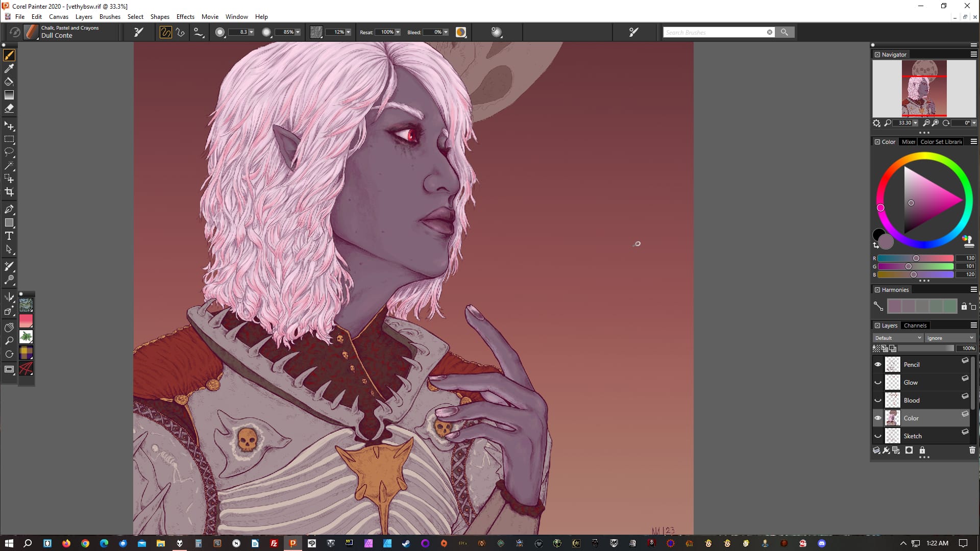980x551 pixels.
Task: Click the red R color slider
Action: pyautogui.click(x=915, y=258)
